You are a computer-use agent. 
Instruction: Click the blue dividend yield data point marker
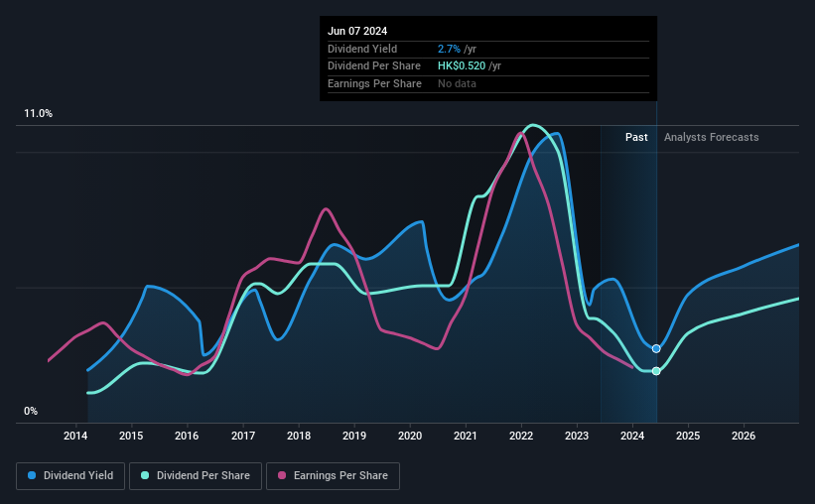(x=656, y=348)
